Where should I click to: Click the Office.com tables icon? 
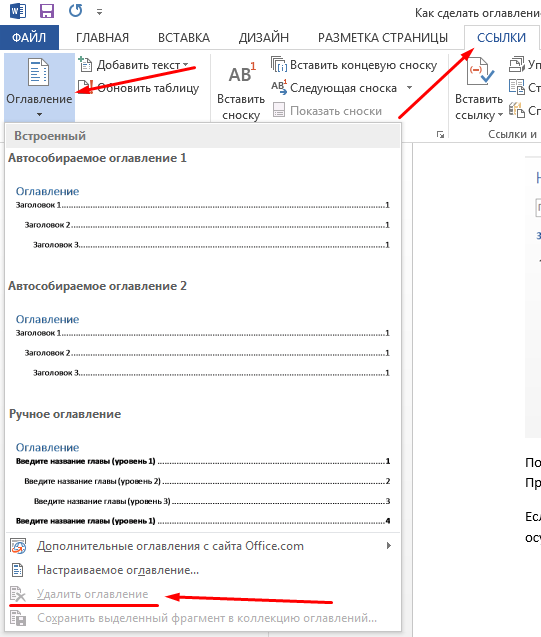tap(18, 546)
